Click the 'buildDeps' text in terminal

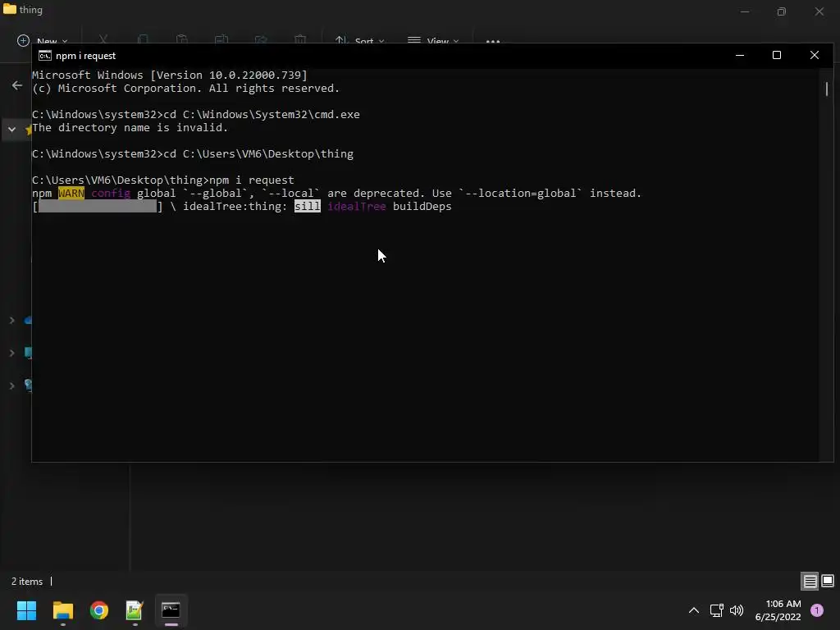422,206
